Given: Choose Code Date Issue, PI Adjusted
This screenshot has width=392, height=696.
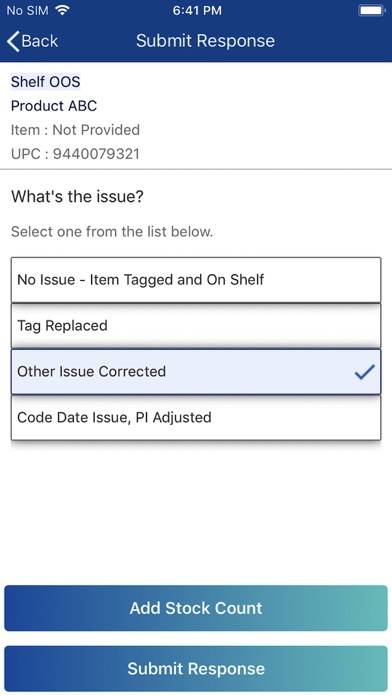Looking at the screenshot, I should click(196, 417).
